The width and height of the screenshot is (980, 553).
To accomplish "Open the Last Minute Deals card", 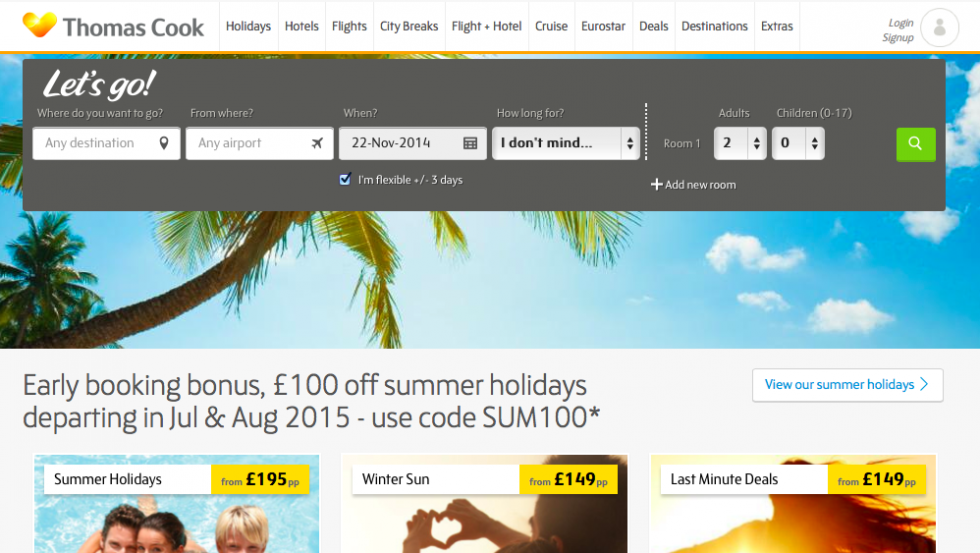I will (x=793, y=504).
